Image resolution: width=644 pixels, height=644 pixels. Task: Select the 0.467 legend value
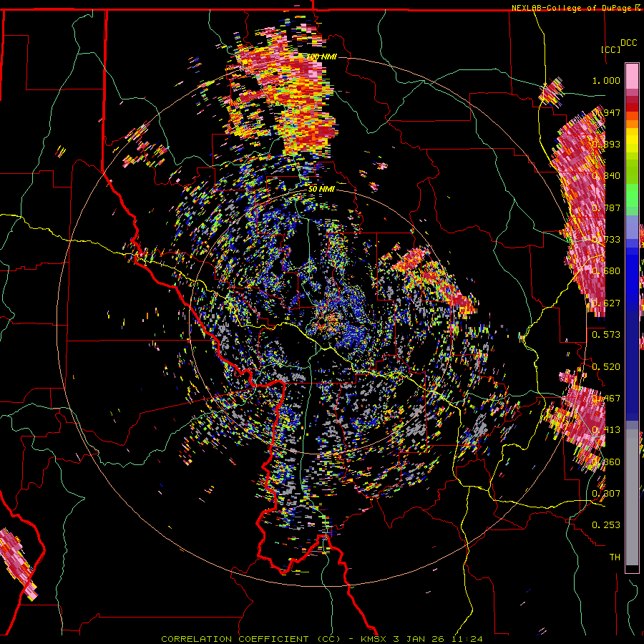[606, 399]
